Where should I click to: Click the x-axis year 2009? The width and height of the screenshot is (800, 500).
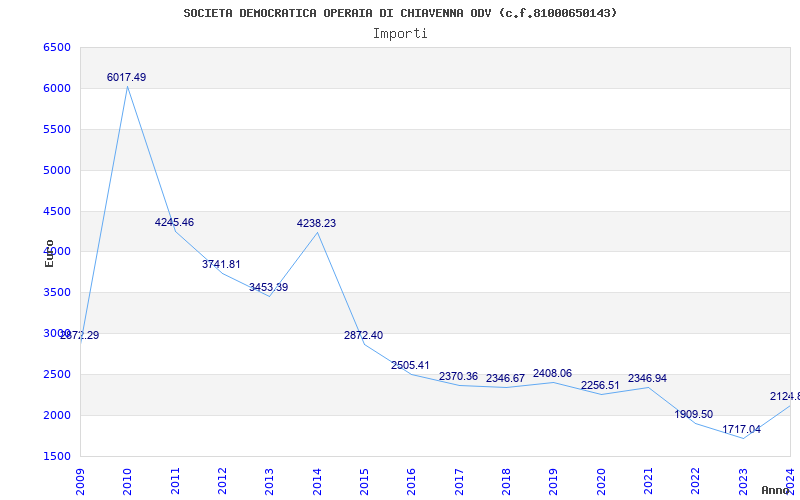click(80, 481)
